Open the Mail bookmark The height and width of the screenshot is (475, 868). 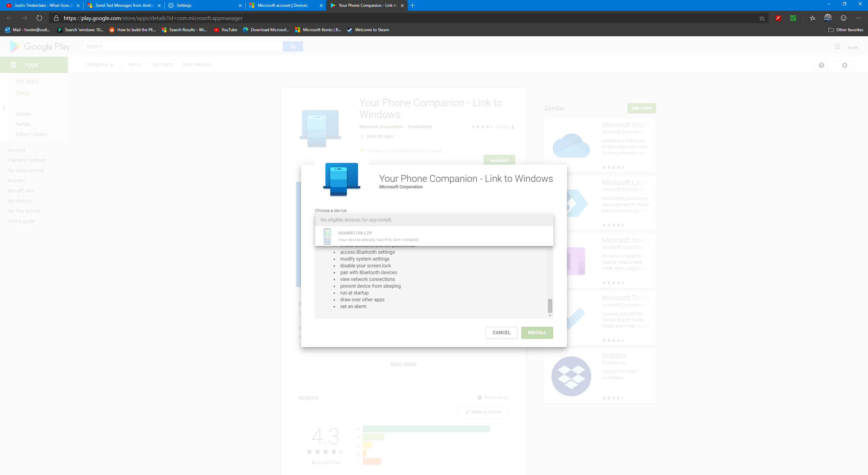[28, 30]
